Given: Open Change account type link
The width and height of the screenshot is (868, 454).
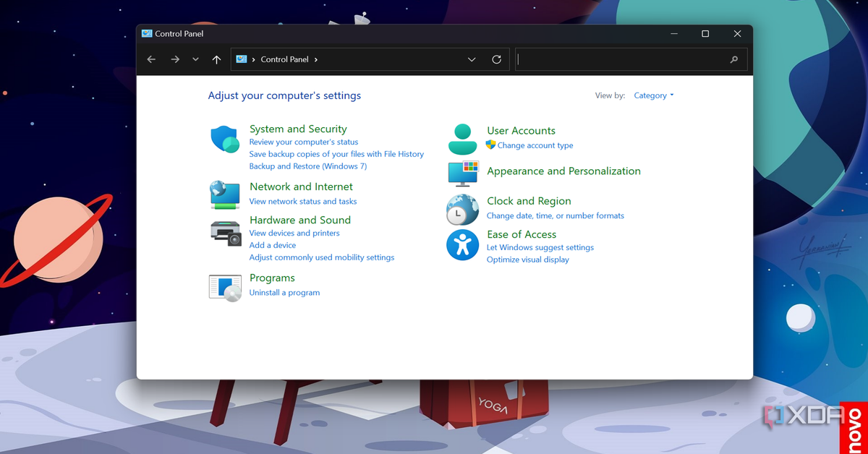Looking at the screenshot, I should click(535, 145).
